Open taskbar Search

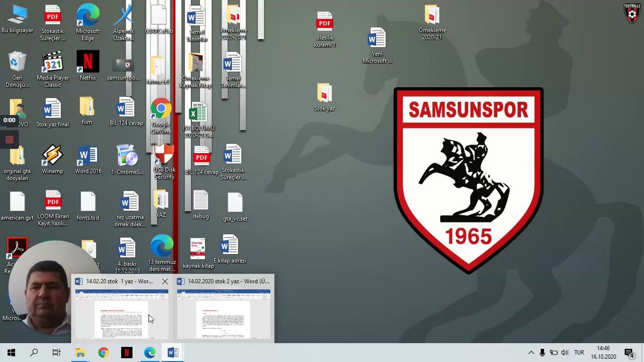point(34,353)
